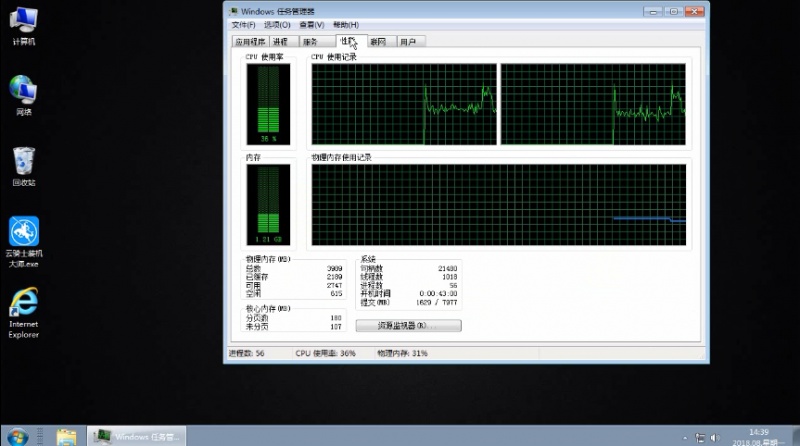Select the 云骑士装机大师.exe desktop icon
The width and height of the screenshot is (800, 446).
(23, 242)
